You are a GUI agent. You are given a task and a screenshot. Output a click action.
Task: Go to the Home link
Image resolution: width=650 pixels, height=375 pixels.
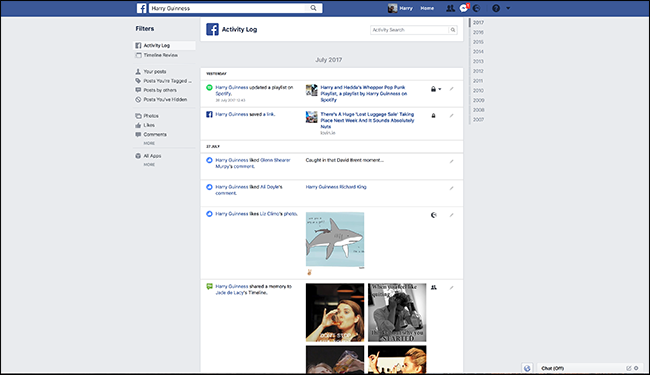point(427,8)
